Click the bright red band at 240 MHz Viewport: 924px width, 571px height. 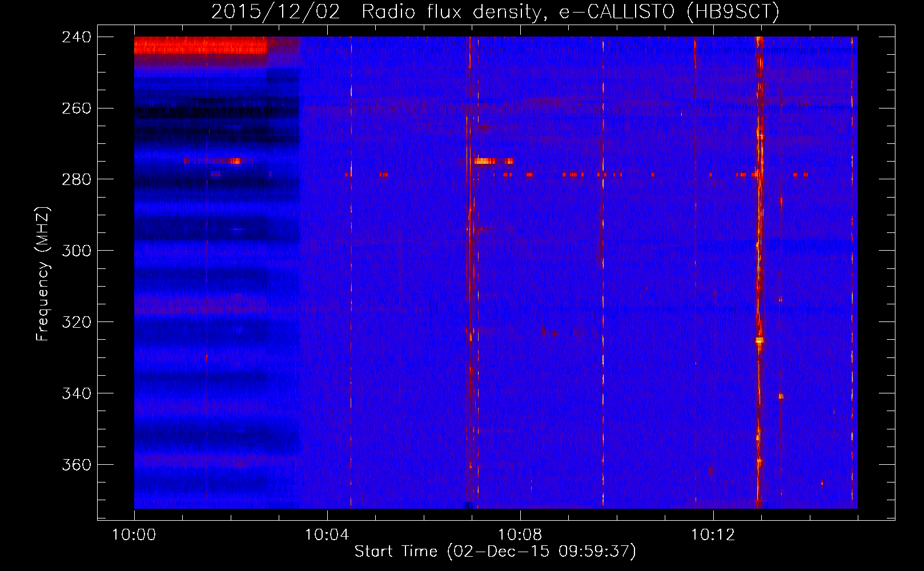(x=201, y=45)
